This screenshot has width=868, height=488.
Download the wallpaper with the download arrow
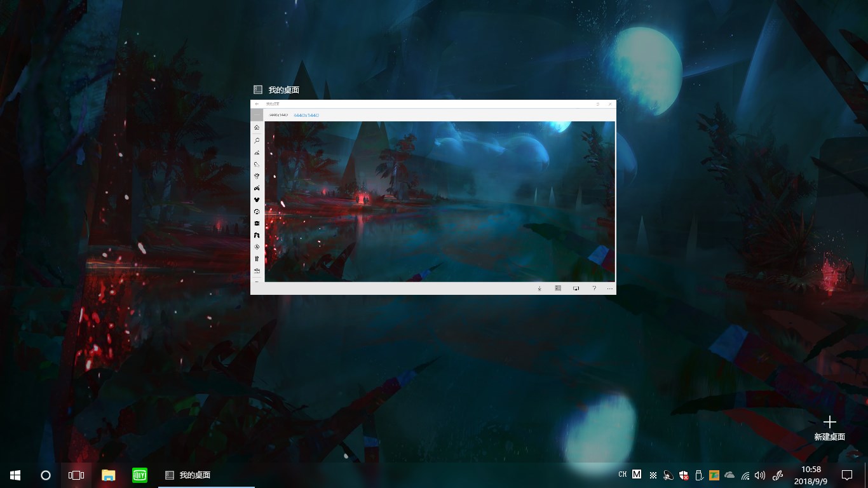point(539,288)
